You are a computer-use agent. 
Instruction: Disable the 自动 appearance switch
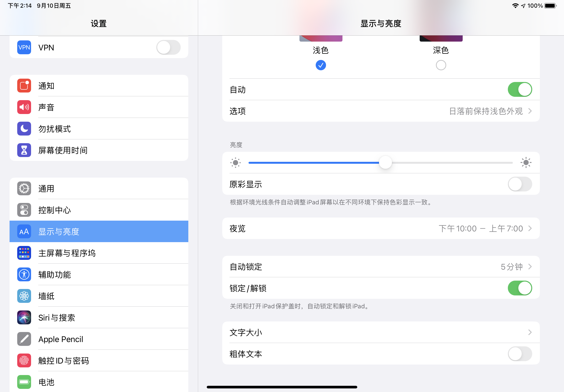coord(520,89)
